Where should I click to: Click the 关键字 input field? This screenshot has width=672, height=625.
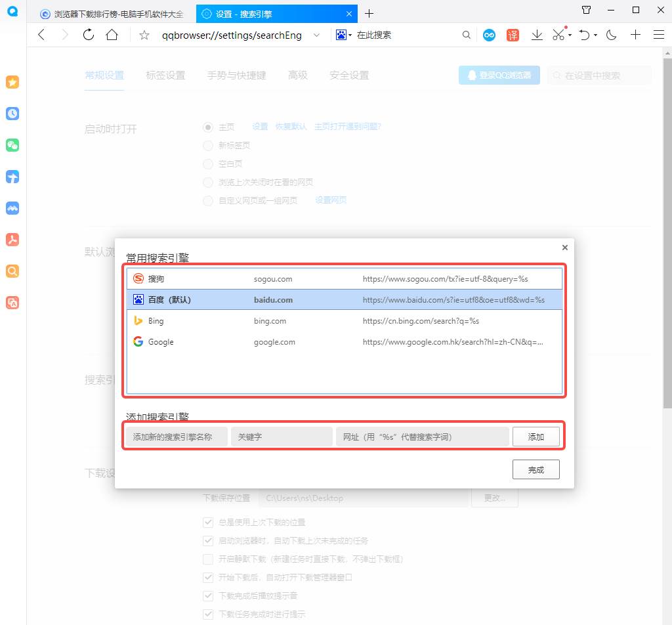click(282, 437)
